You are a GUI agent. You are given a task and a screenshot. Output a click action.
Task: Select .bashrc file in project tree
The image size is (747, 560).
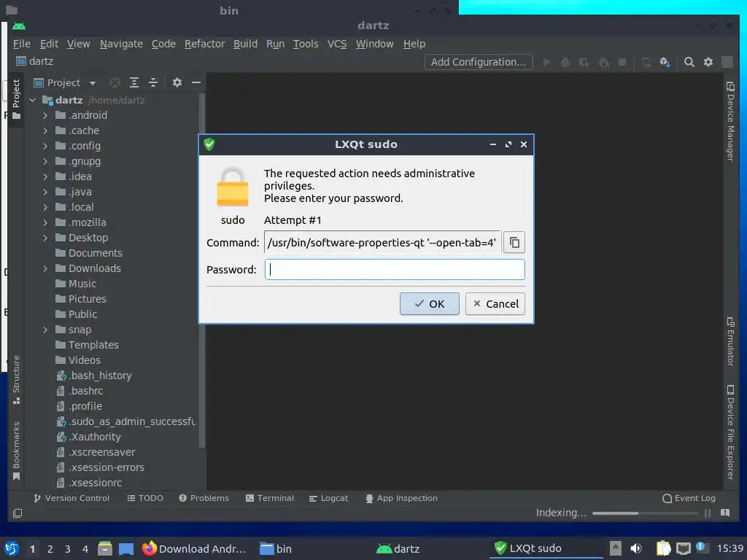pyautogui.click(x=79, y=391)
